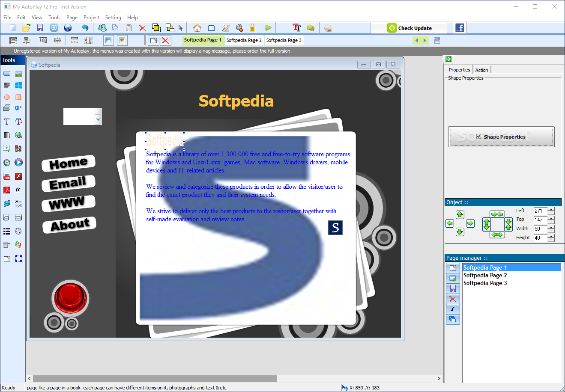Click the Height value input field
The height and width of the screenshot is (392, 565).
[541, 238]
